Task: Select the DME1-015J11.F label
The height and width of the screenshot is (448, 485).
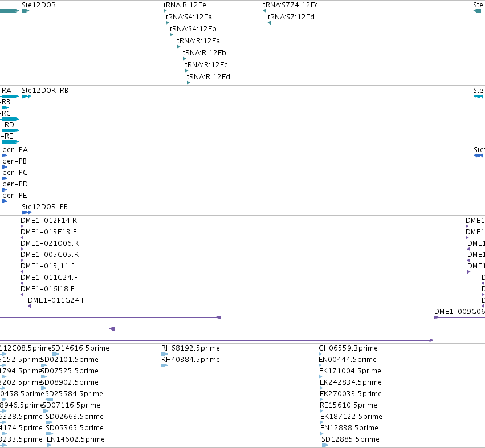Action: click(48, 266)
